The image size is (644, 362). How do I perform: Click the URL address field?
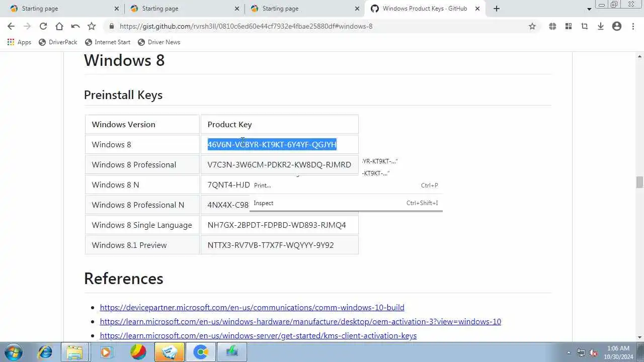pos(322,26)
